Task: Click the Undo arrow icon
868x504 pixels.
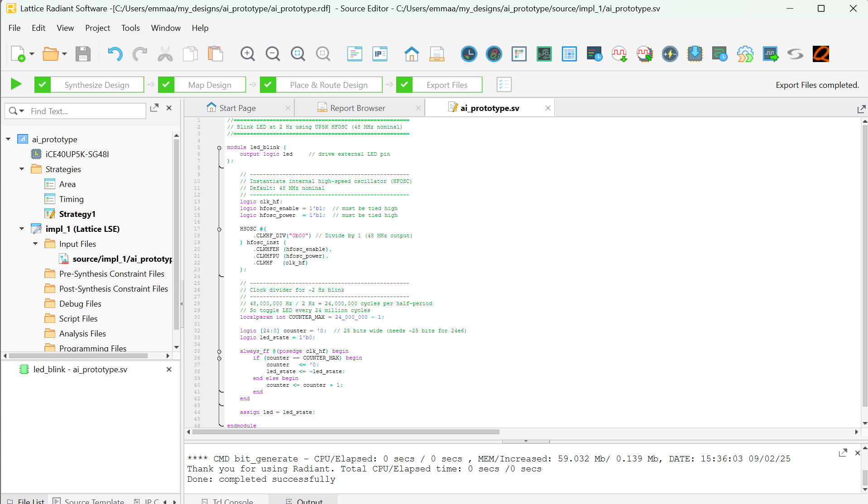Action: click(115, 54)
